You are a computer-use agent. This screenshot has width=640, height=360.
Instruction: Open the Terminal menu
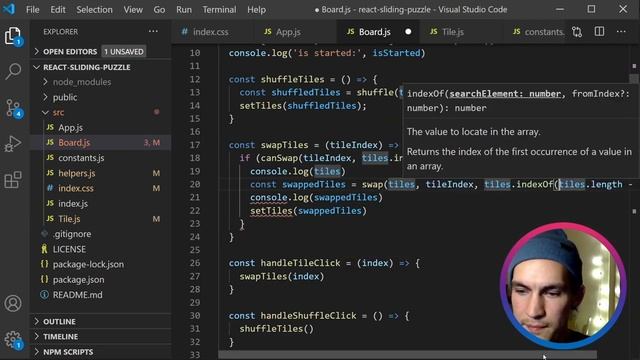219,9
